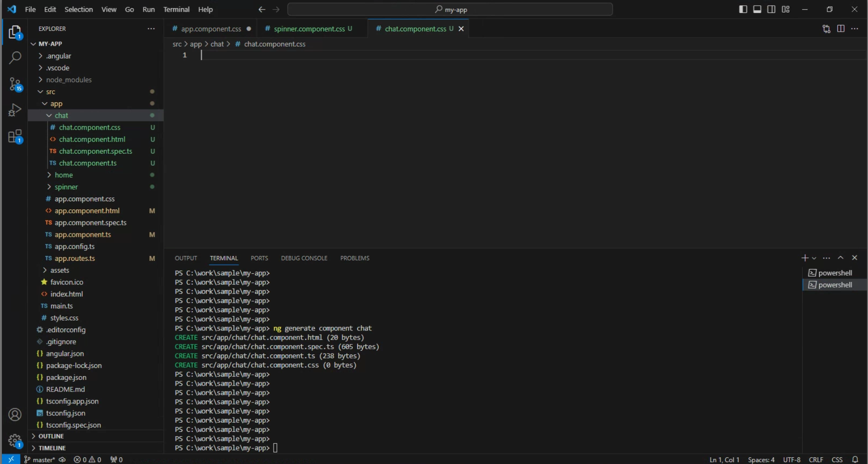Collapse the MY-APP root folder

96,44
